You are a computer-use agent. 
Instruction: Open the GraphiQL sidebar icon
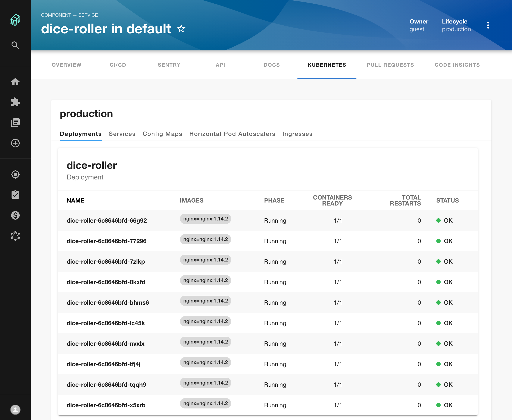(x=15, y=236)
